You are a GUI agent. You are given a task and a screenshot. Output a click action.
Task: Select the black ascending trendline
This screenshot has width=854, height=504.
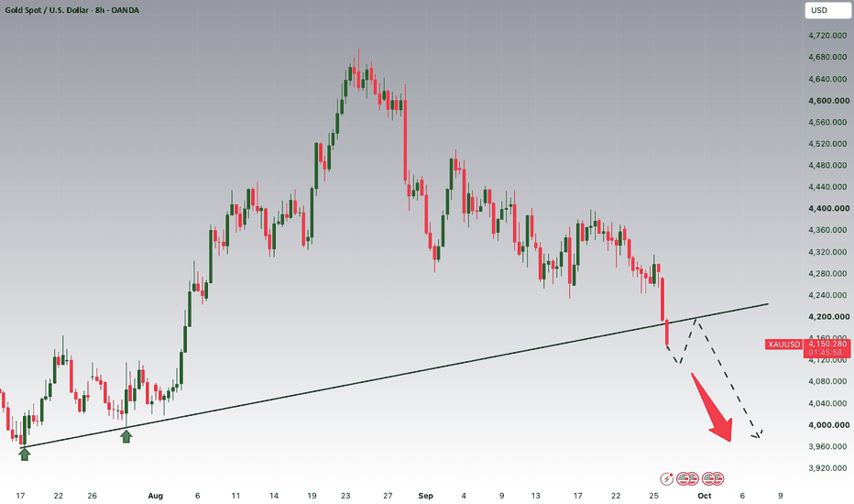coord(394,376)
